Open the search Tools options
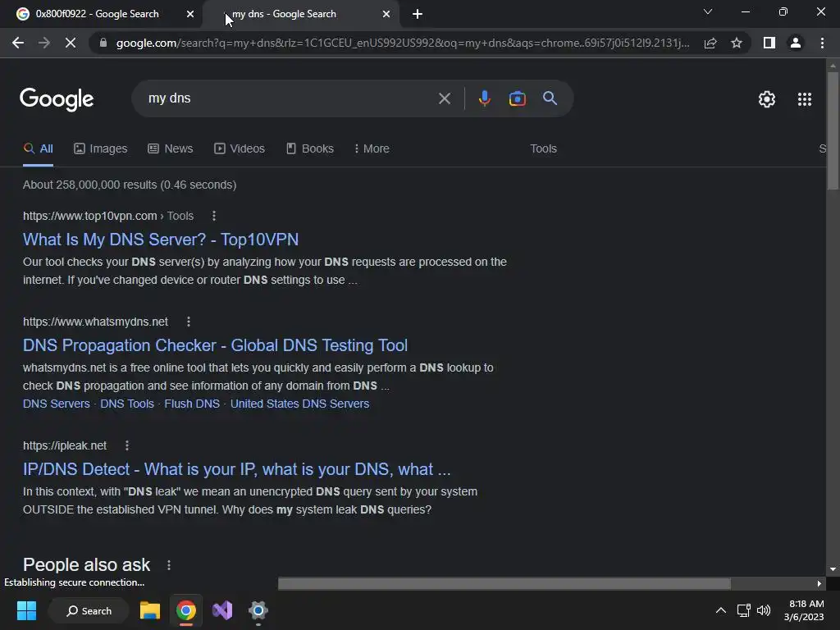 pyautogui.click(x=543, y=149)
